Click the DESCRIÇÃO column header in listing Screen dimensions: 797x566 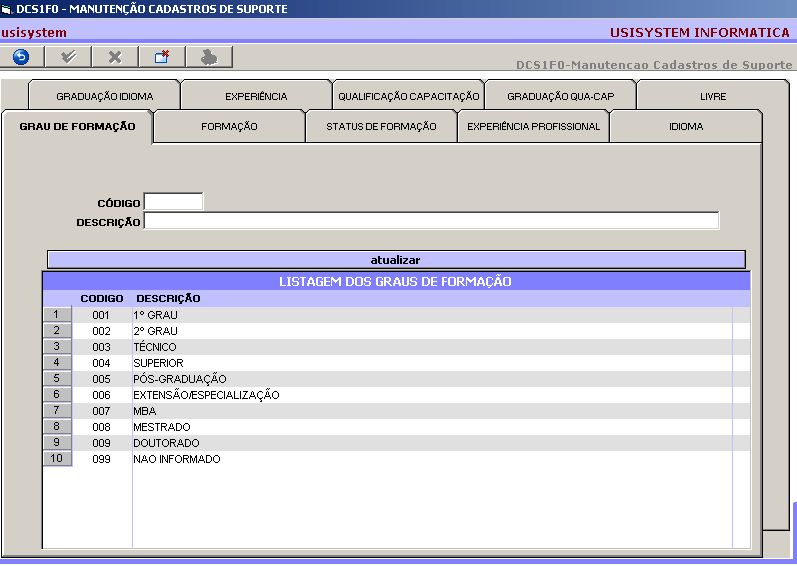pos(168,298)
